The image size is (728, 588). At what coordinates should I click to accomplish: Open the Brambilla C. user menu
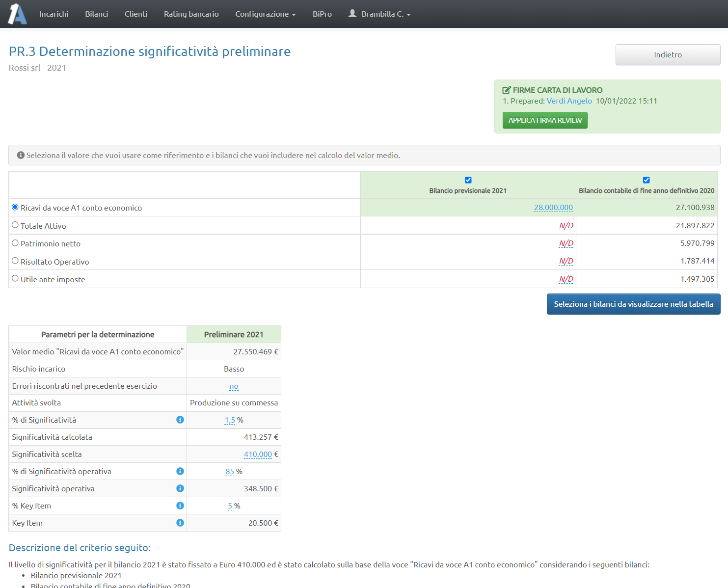(x=379, y=14)
